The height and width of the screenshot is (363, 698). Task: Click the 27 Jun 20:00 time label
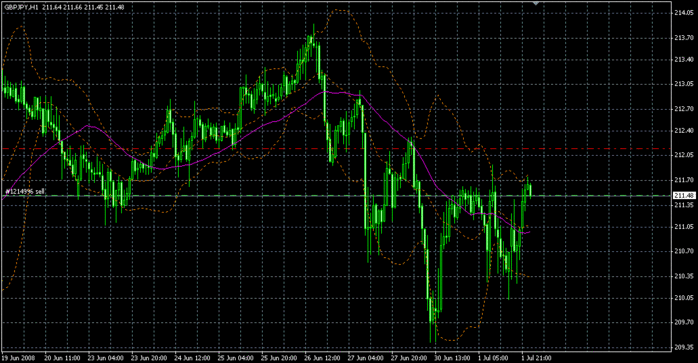(409, 358)
